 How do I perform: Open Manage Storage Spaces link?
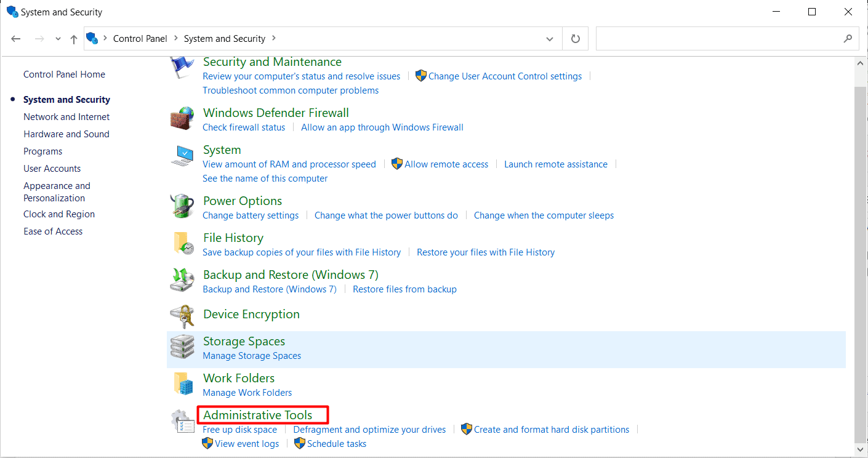252,356
